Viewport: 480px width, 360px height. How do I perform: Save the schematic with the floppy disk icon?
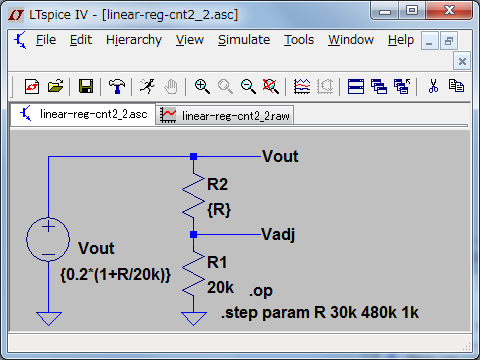(86, 87)
